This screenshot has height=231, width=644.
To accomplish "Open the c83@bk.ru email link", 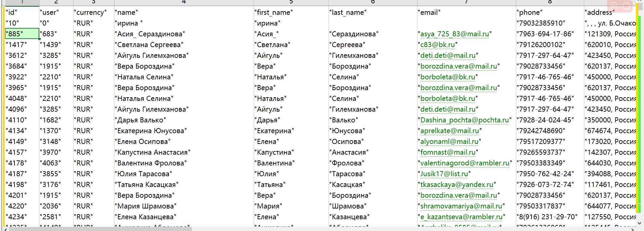I will point(437,45).
